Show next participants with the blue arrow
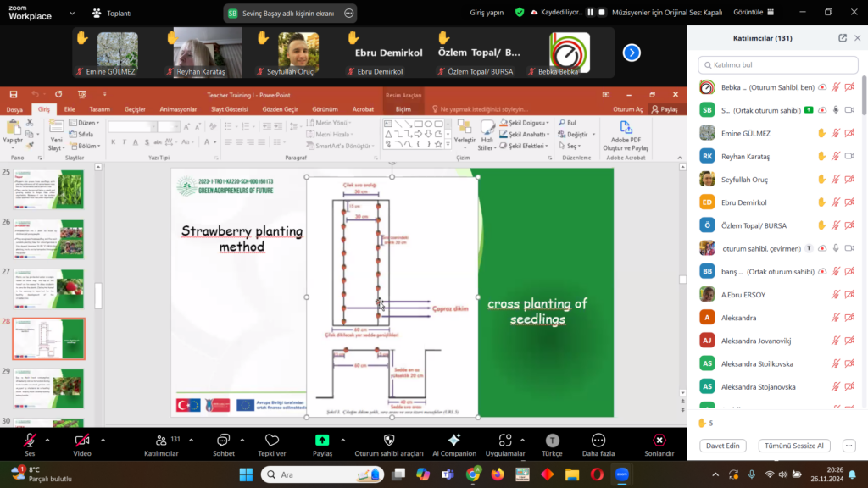This screenshot has height=488, width=868. tap(632, 53)
